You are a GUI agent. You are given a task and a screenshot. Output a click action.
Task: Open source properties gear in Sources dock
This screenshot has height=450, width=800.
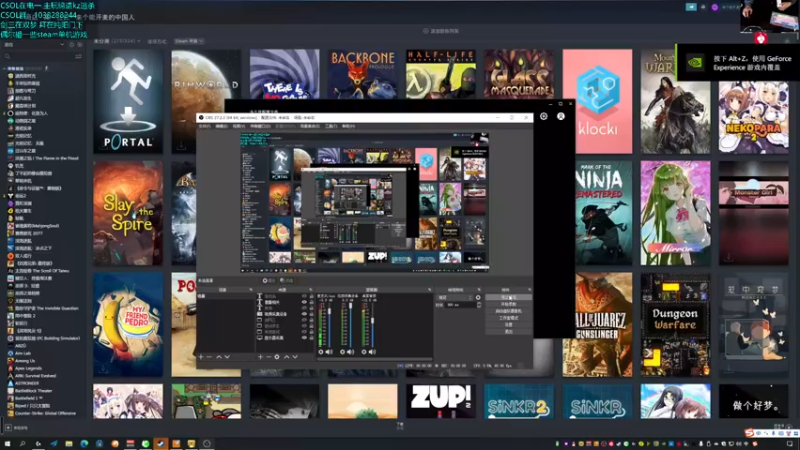(277, 357)
